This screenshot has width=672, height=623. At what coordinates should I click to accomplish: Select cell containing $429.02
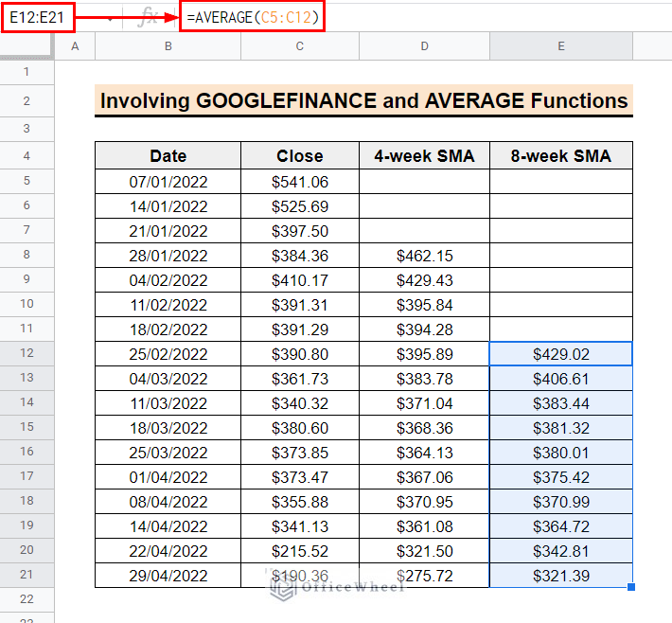(560, 353)
